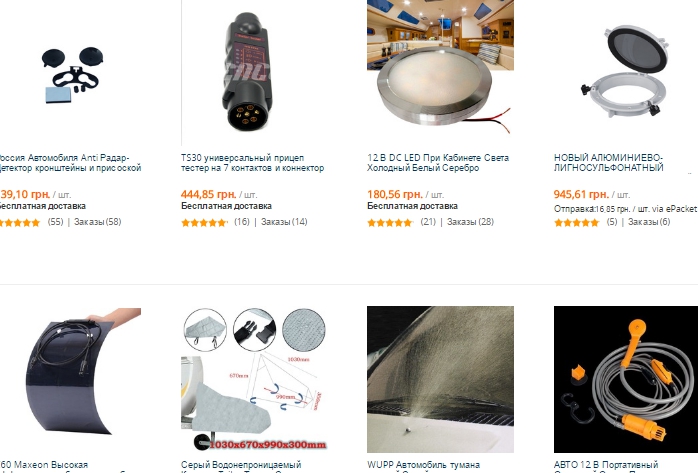The width and height of the screenshot is (698, 473).
Task: Open the anti-radar detector bracket product image
Action: pyautogui.click(x=70, y=73)
